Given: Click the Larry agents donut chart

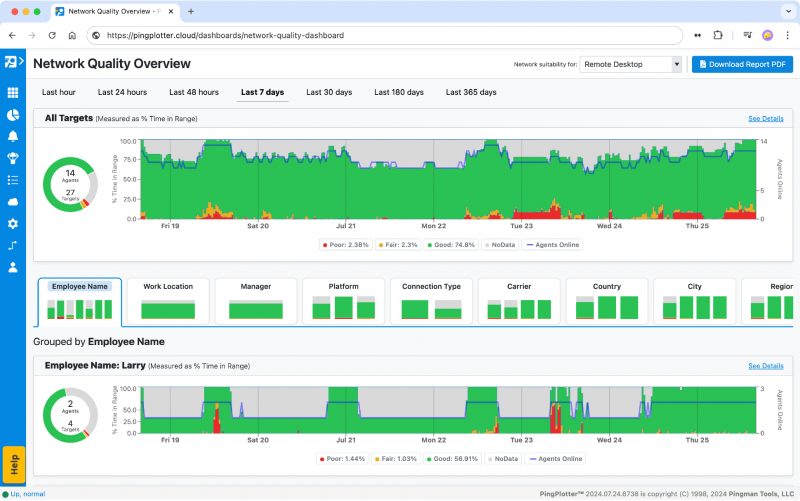Looking at the screenshot, I should [70, 415].
